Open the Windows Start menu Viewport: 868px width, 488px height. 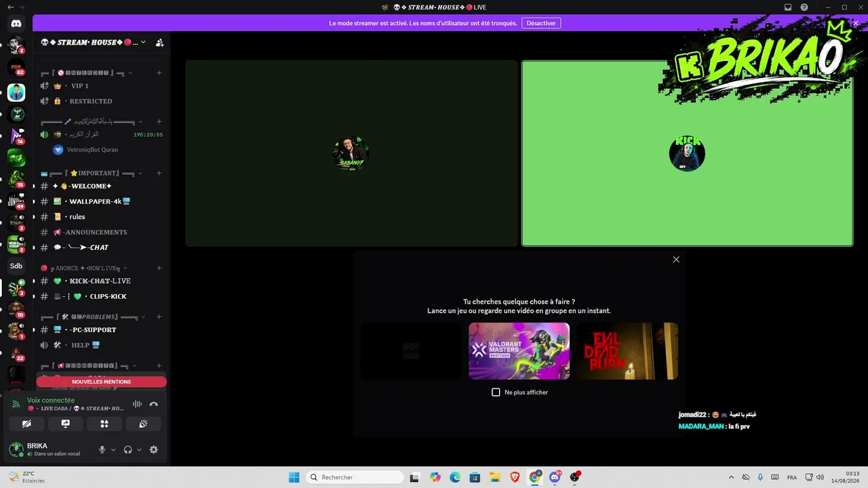click(x=294, y=477)
